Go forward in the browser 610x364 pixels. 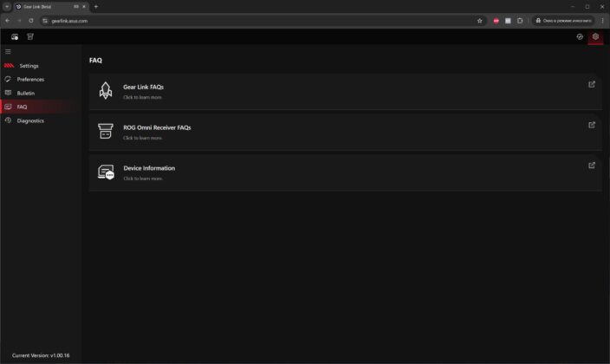click(x=19, y=21)
